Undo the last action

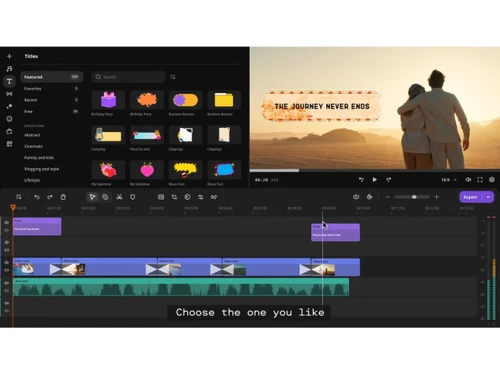[37, 197]
